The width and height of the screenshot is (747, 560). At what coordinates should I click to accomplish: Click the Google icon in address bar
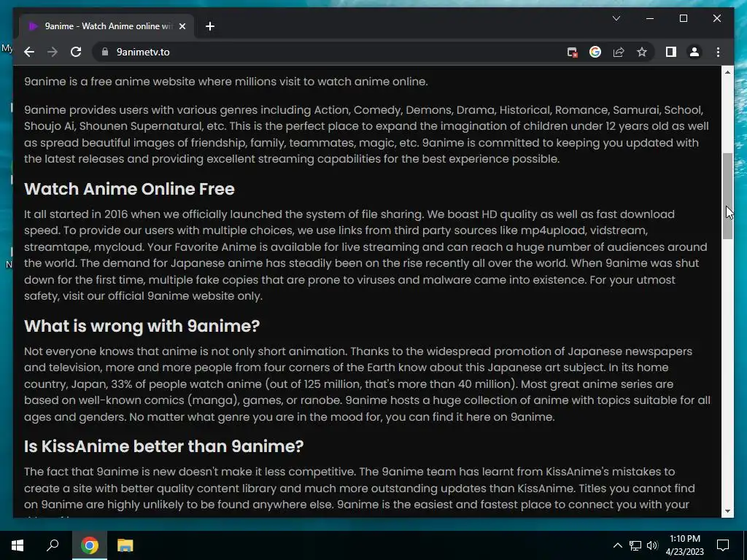(x=595, y=52)
